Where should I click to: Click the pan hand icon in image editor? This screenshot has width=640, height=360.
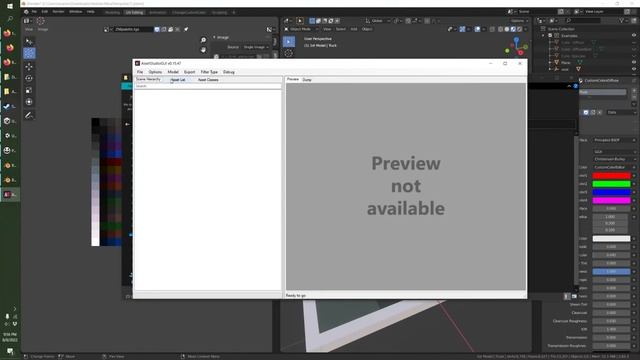[203, 50]
